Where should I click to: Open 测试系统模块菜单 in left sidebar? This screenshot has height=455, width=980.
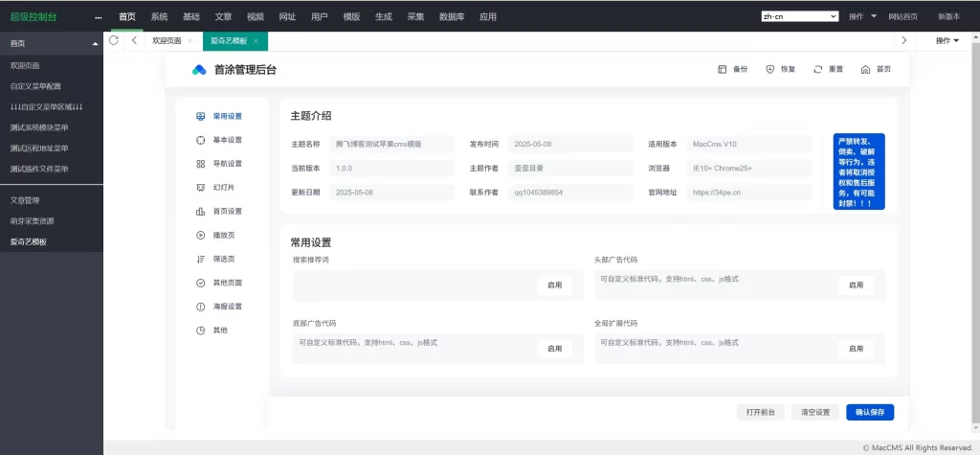(x=39, y=127)
